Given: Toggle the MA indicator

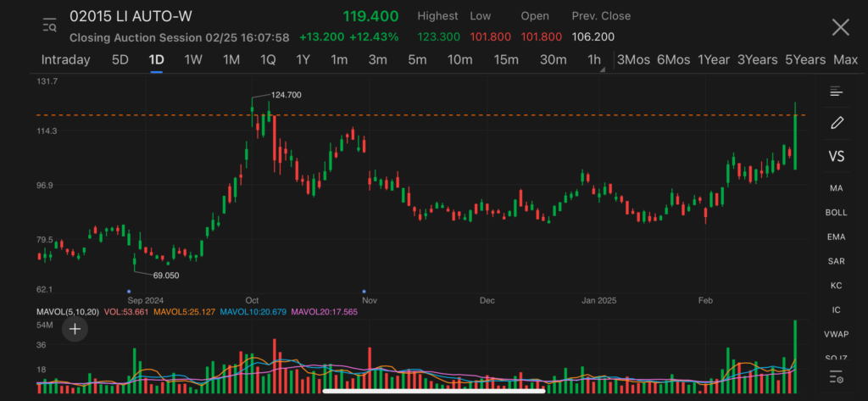Looking at the screenshot, I should pyautogui.click(x=836, y=188).
